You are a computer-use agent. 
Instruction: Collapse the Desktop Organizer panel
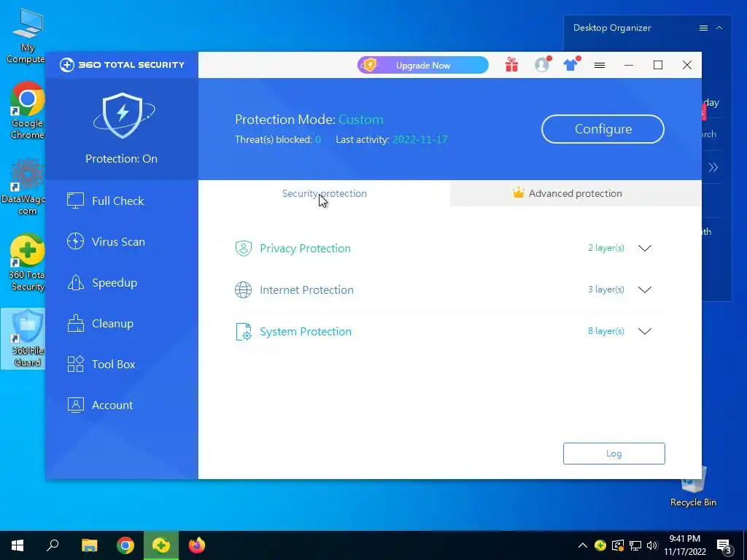click(719, 28)
